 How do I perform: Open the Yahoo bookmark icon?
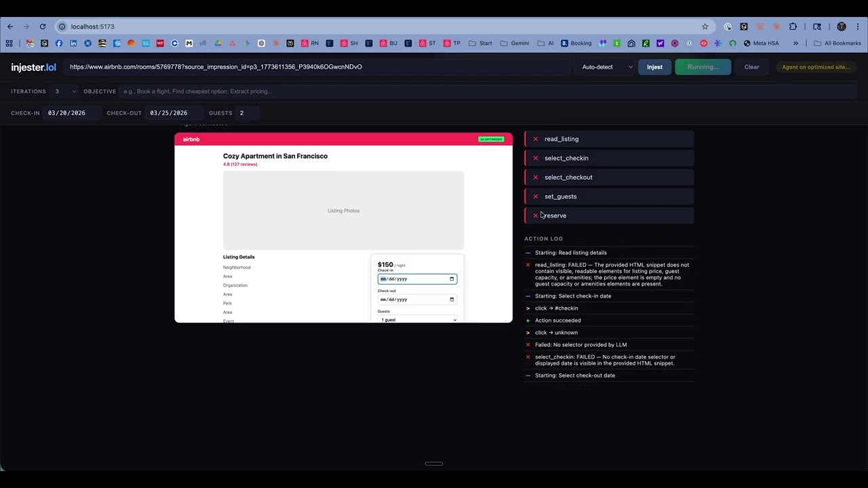[660, 43]
